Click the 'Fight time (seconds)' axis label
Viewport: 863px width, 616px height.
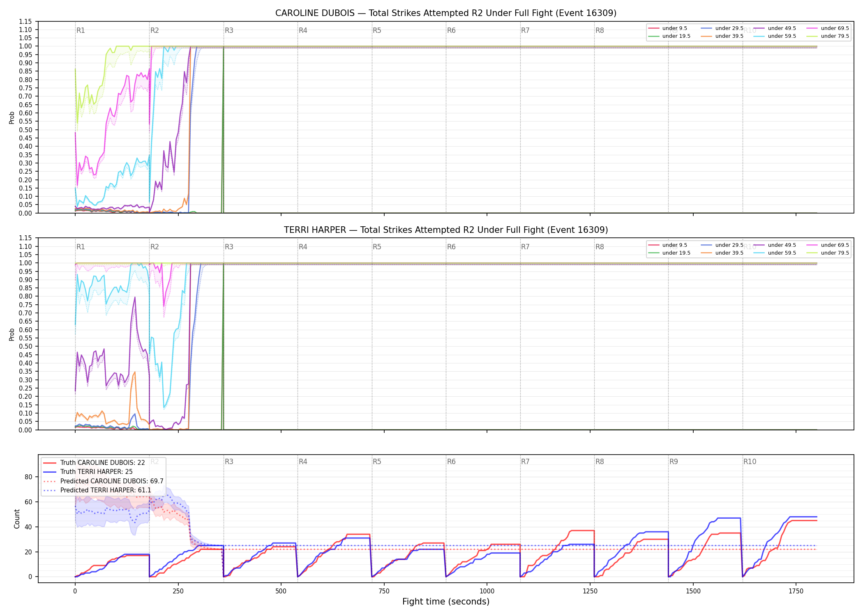[x=446, y=602]
